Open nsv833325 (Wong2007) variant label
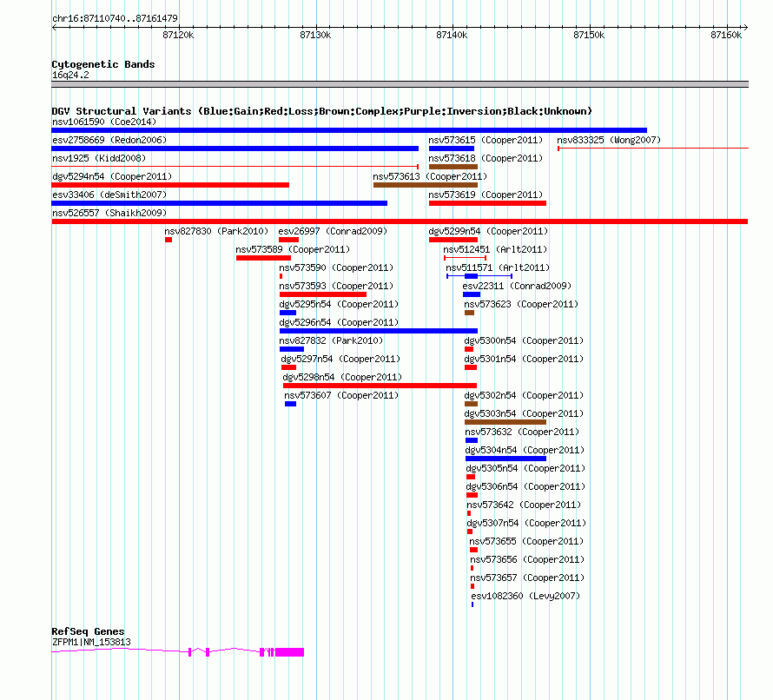 click(x=609, y=140)
